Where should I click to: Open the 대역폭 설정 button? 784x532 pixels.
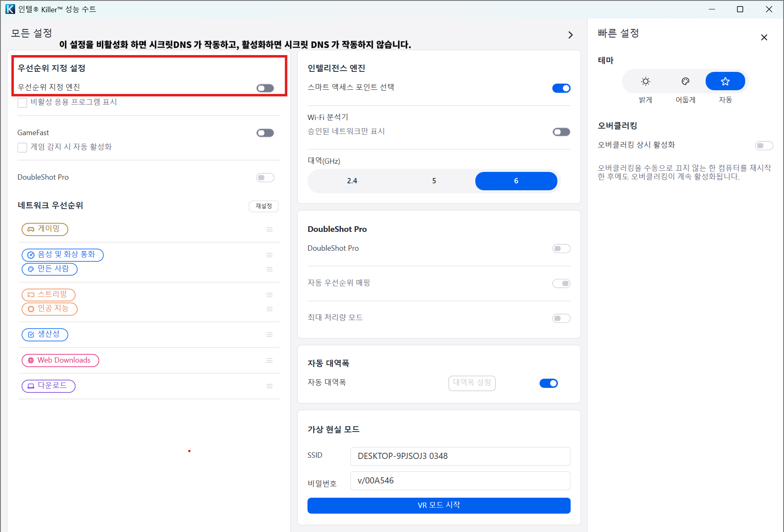pyautogui.click(x=472, y=383)
